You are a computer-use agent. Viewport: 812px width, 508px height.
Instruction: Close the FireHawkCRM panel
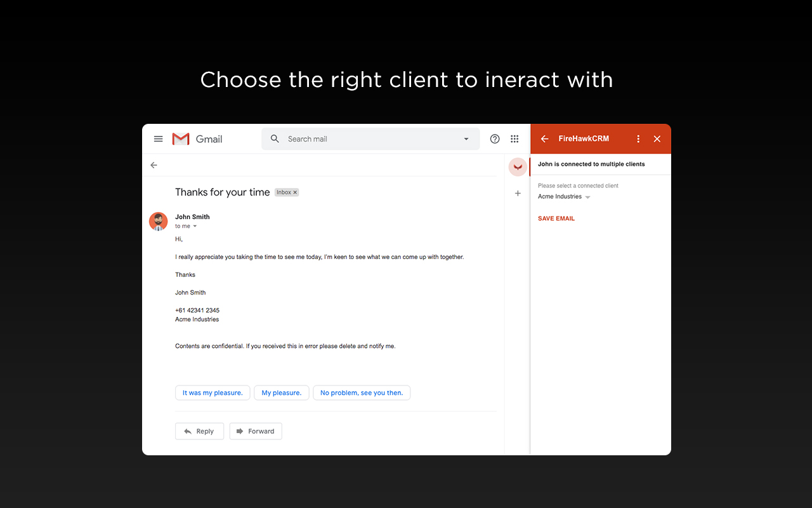[x=657, y=139]
